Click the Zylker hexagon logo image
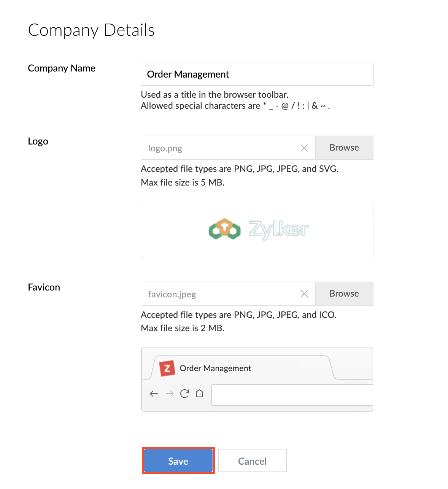This screenshot has width=448, height=489. pos(224,229)
